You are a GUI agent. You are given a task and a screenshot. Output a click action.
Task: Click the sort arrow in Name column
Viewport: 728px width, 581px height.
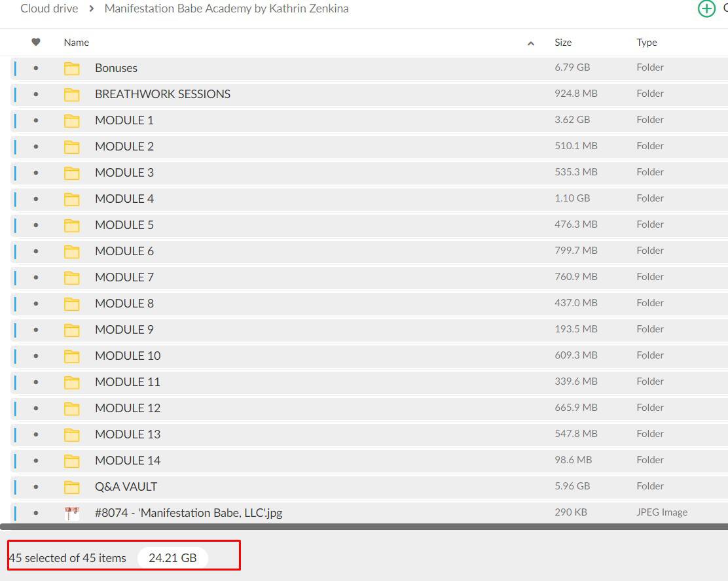(531, 43)
